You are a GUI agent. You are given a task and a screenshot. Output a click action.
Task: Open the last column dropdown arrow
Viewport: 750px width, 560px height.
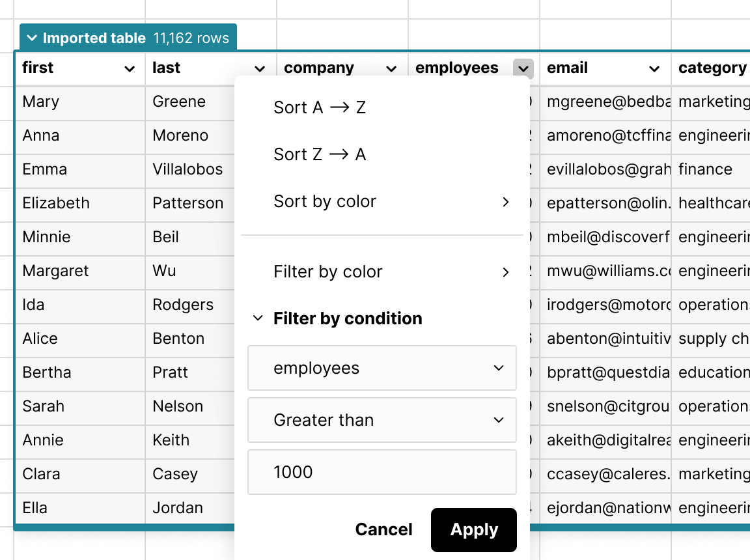[x=260, y=69]
